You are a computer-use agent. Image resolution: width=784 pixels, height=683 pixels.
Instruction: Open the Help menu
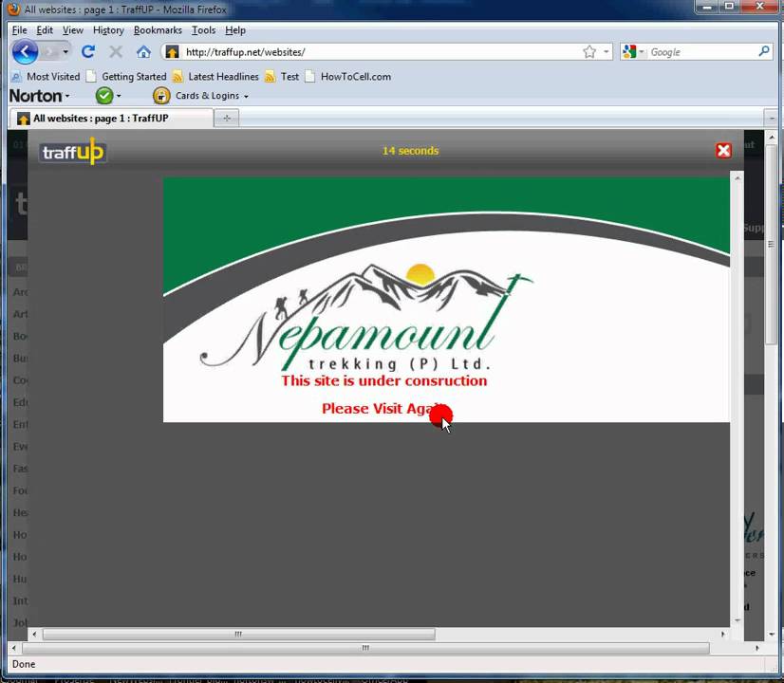click(x=235, y=30)
